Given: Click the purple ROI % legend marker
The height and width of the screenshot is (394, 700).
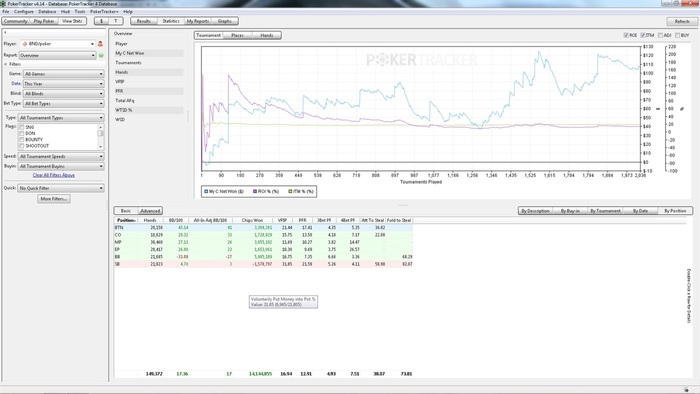Looking at the screenshot, I should 255,191.
